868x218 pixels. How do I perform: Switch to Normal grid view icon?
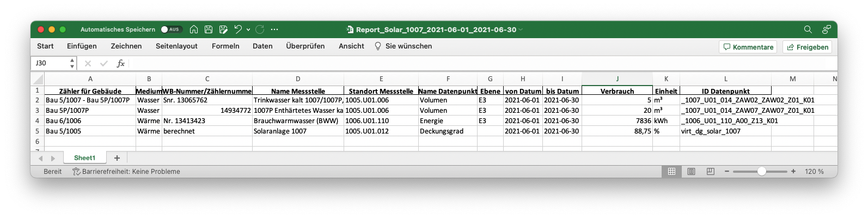(x=671, y=172)
